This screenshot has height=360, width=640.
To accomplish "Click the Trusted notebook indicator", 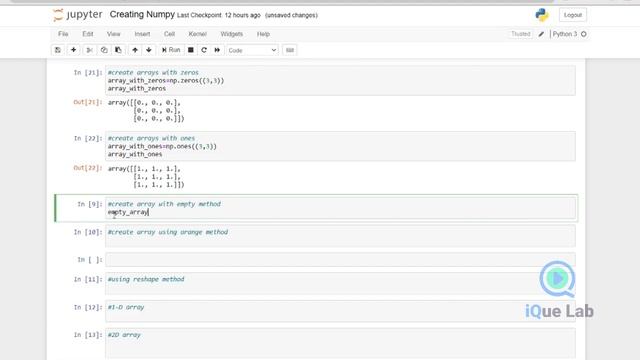I will click(520, 34).
